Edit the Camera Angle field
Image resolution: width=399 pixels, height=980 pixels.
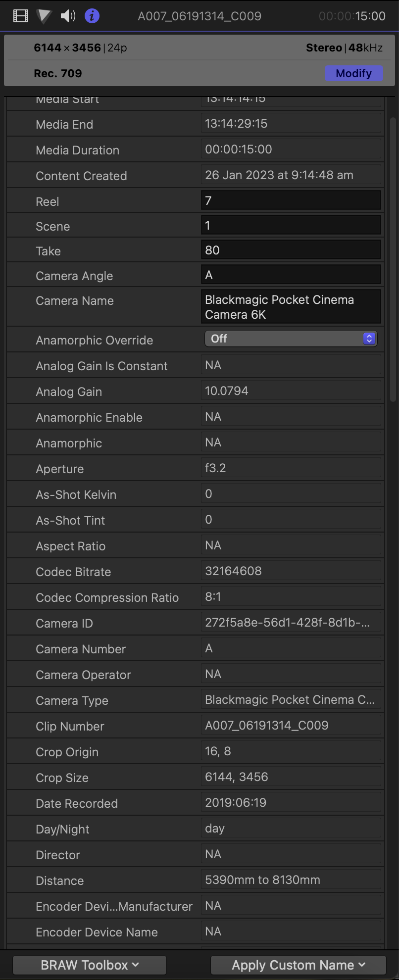tap(291, 275)
